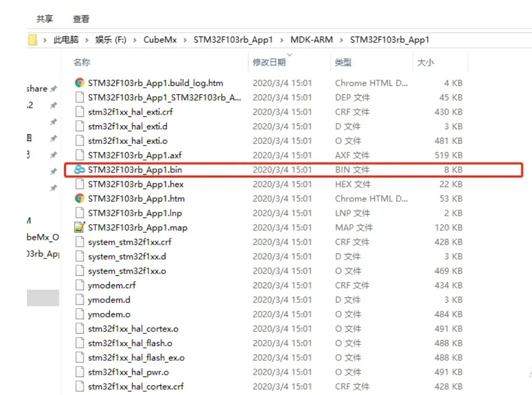Open the 共享 ribbon tab
This screenshot has width=532, height=395.
(45, 19)
